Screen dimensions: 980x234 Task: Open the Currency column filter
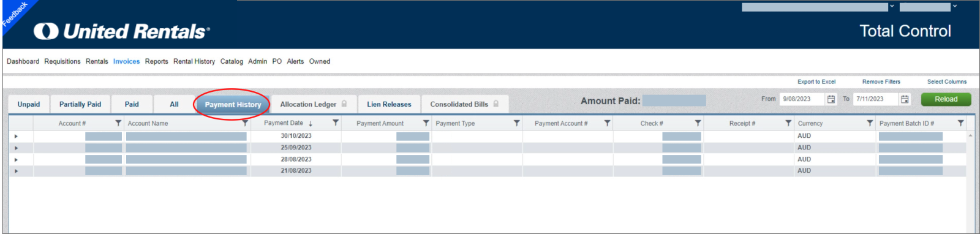[x=870, y=123]
